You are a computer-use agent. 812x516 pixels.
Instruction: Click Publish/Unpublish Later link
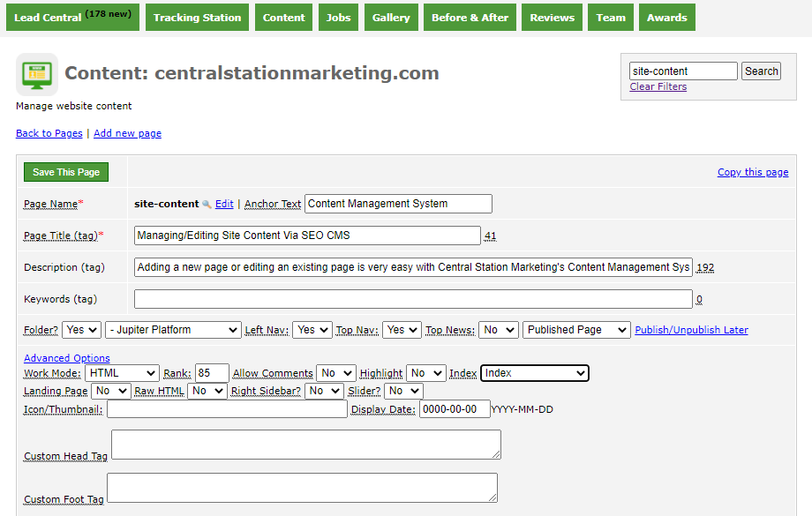tap(691, 330)
